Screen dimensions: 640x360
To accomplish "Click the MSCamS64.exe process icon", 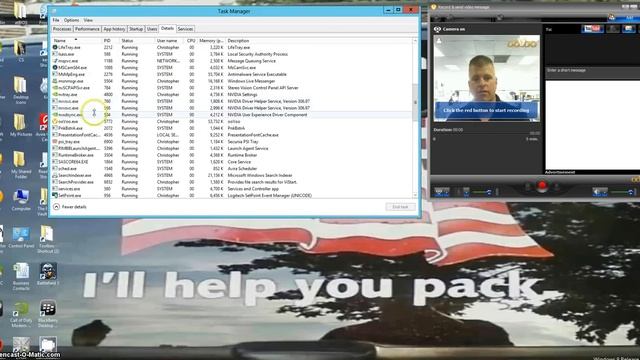I will 55,67.
